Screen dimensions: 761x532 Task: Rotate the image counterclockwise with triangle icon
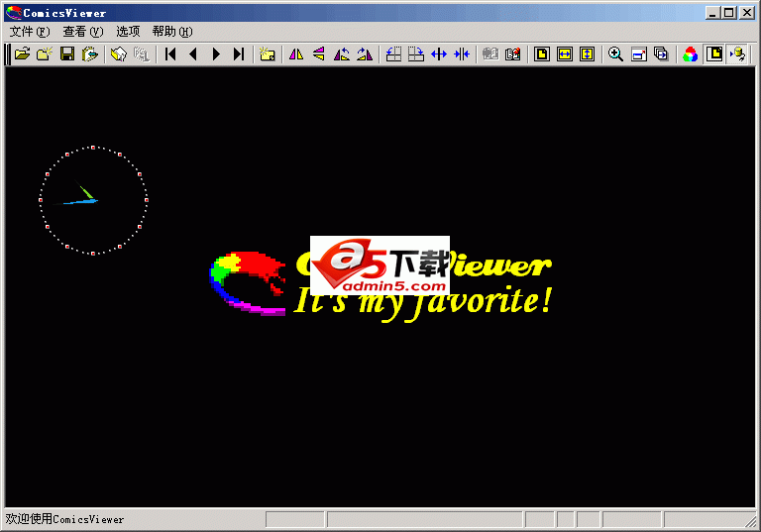(342, 53)
